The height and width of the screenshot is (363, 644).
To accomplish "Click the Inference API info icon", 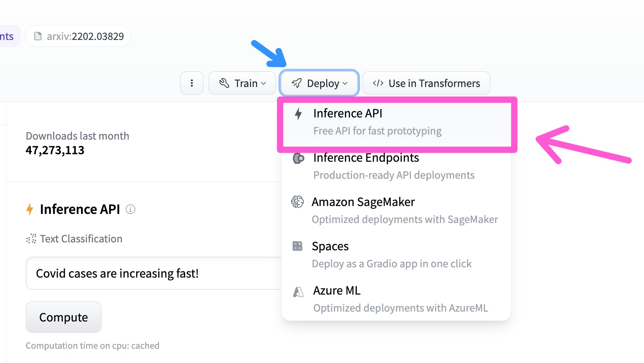I will tap(131, 209).
